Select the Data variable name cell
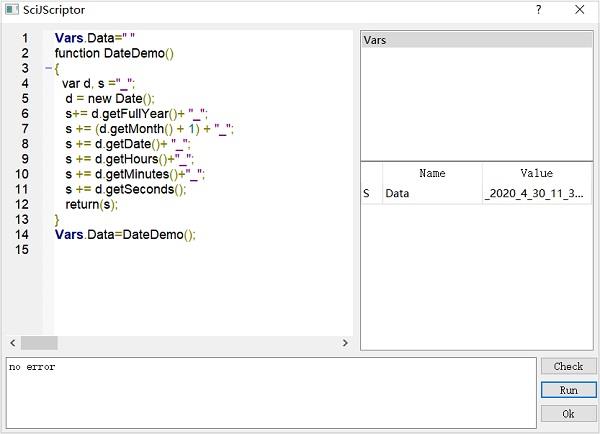The image size is (600, 434). (432, 194)
